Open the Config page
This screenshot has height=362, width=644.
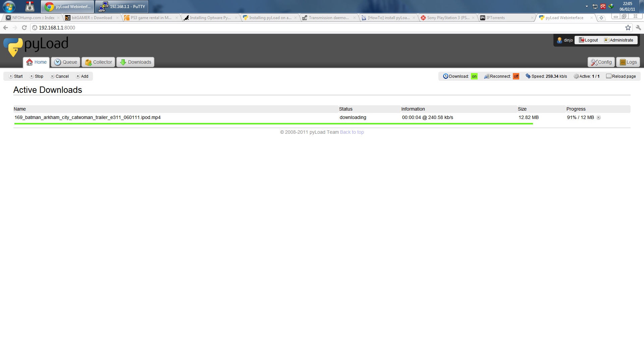601,62
